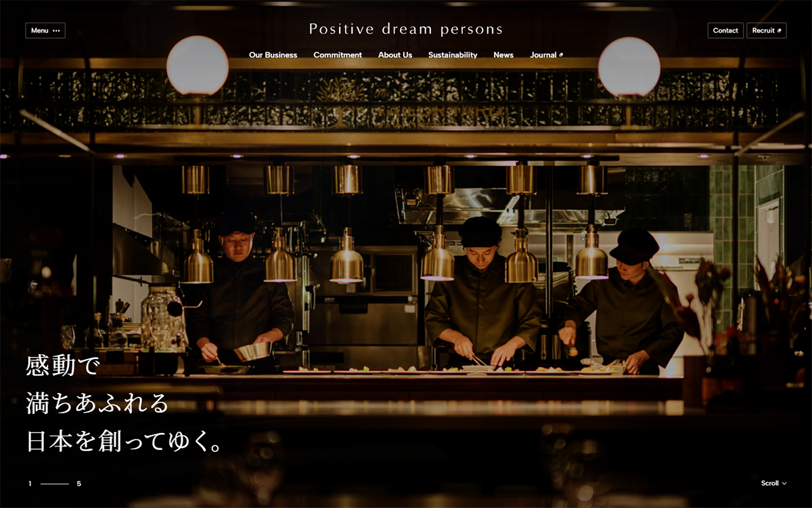Click the Japanese headline text 感動で
This screenshot has height=508, width=812.
pyautogui.click(x=63, y=365)
